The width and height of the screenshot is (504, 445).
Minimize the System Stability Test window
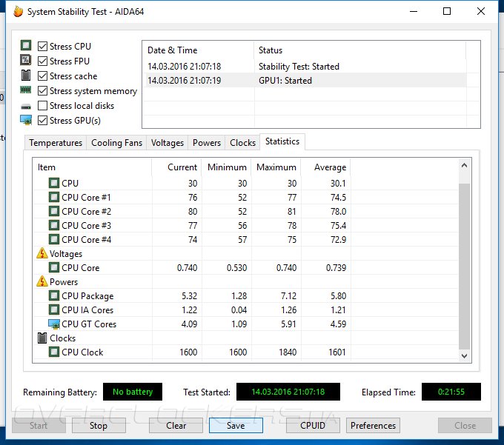pyautogui.click(x=414, y=12)
